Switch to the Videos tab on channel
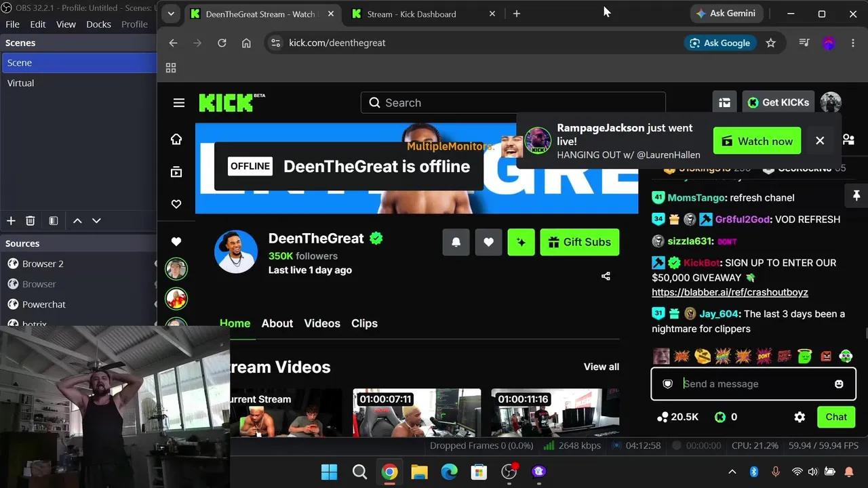Image resolution: width=868 pixels, height=488 pixels. click(x=322, y=323)
